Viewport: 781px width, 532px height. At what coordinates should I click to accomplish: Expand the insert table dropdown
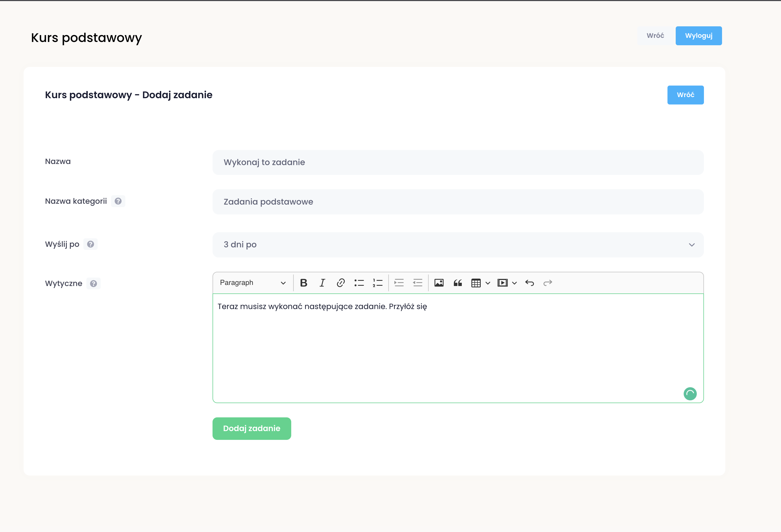488,283
